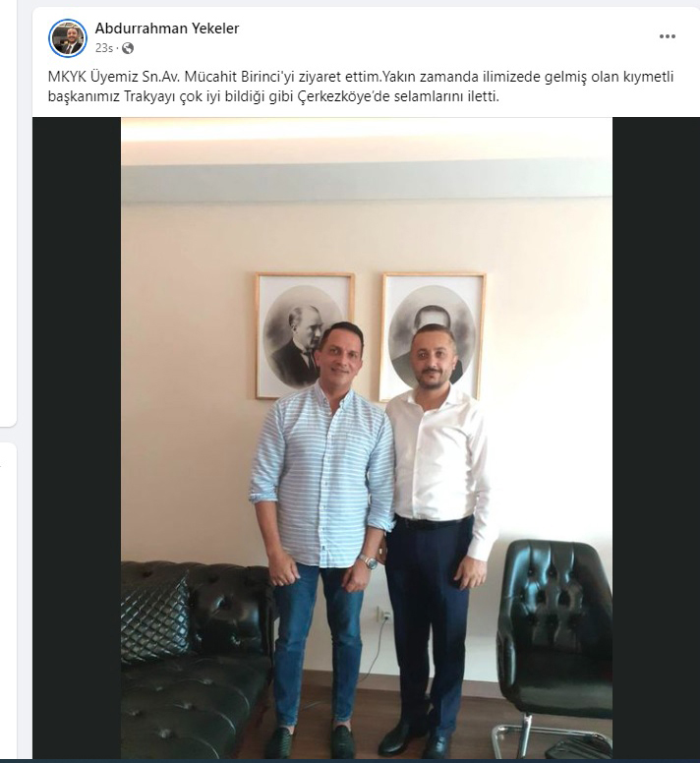The width and height of the screenshot is (700, 763).
Task: Click the left framed Atatürk portrait in photo
Action: 305,335
